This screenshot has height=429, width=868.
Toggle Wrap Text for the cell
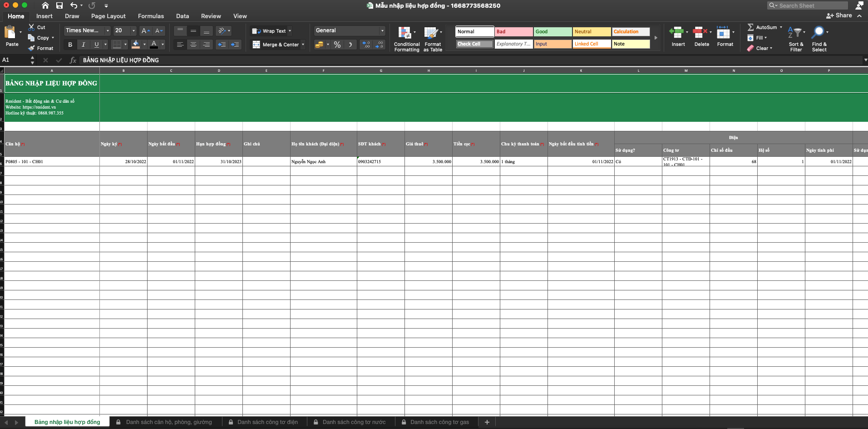tap(271, 31)
